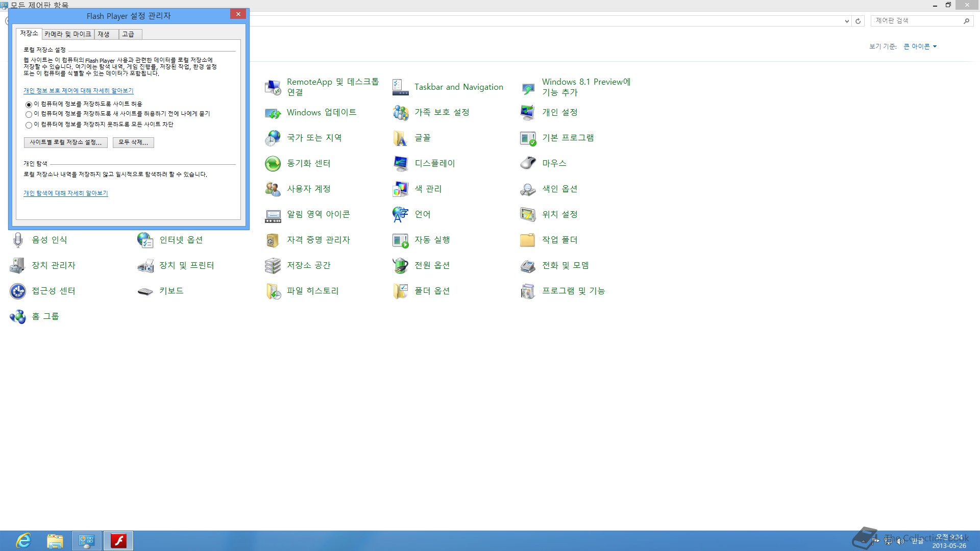
Task: Select radio 저장하지 못하도록 모든 사이트 차단
Action: (29, 125)
